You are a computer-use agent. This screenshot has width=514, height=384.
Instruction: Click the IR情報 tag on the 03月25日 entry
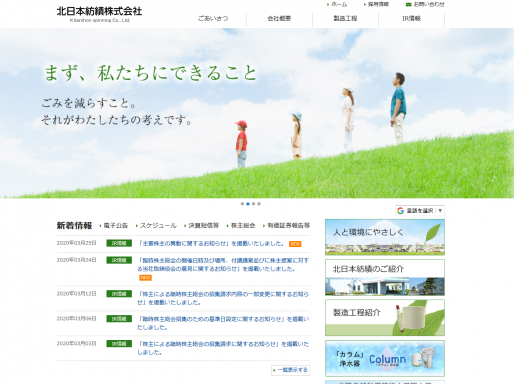pos(119,243)
